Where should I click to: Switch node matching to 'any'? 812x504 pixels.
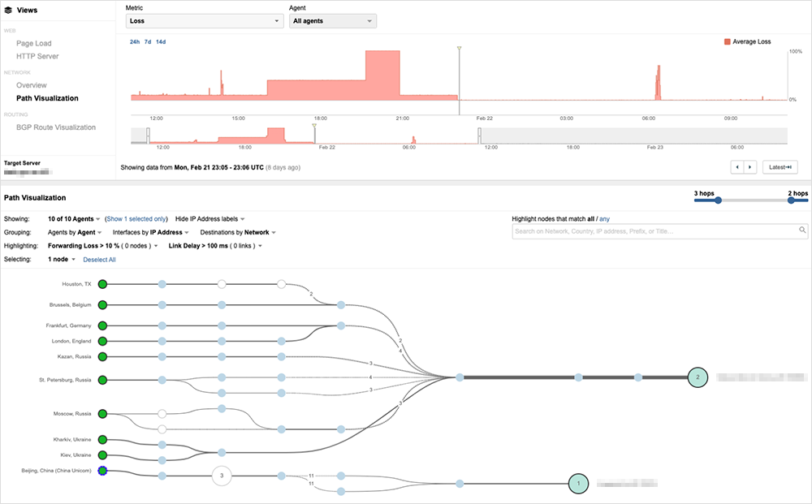(604, 219)
